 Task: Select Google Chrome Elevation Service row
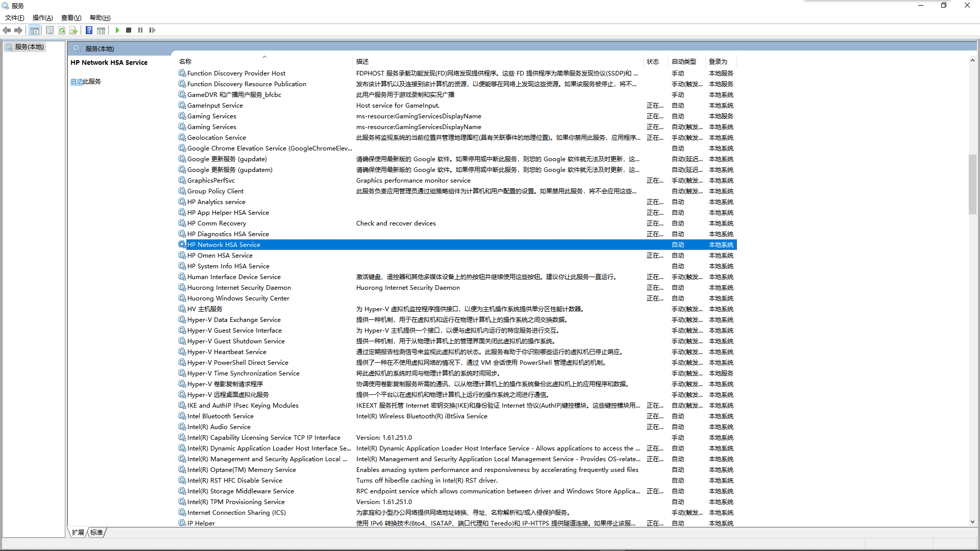457,148
